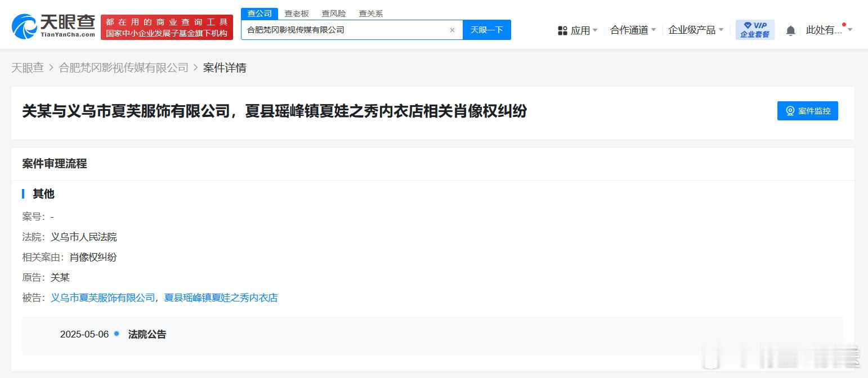This screenshot has width=868, height=378.
Task: Click the case title heading
Action: 275,111
